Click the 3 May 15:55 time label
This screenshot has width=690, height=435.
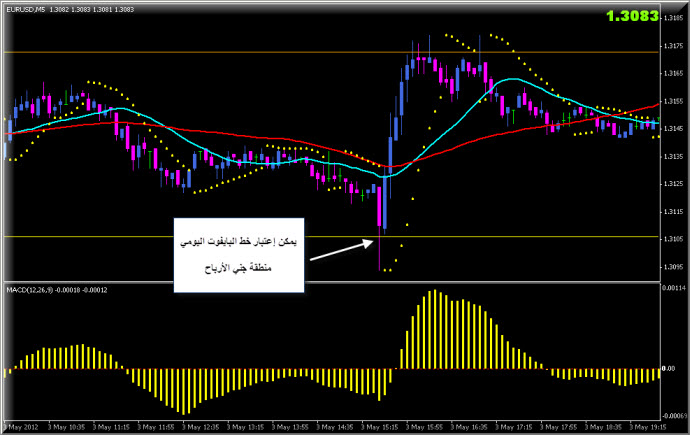click(425, 427)
